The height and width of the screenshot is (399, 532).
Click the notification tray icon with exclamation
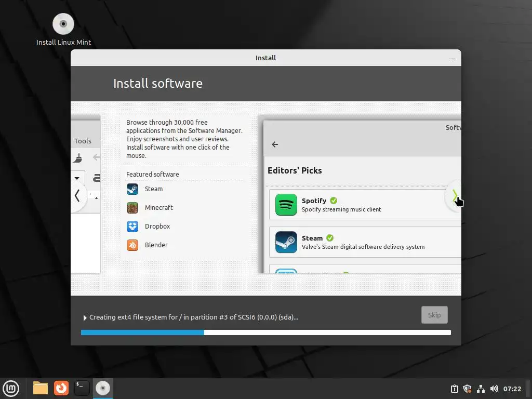tap(454, 389)
